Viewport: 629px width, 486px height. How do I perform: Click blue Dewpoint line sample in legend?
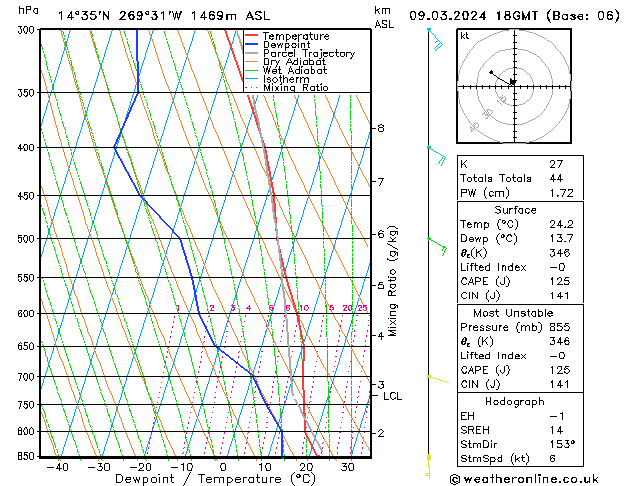(251, 44)
